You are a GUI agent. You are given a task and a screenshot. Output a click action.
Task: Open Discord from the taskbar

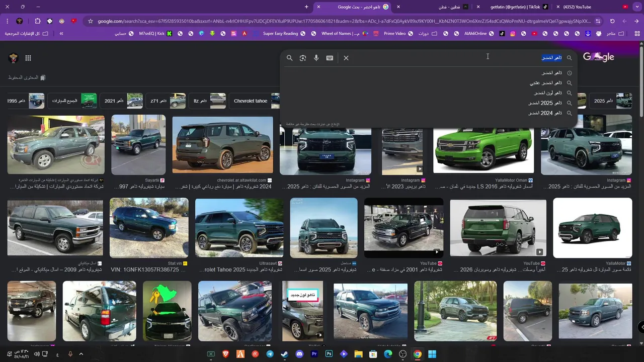click(299, 354)
